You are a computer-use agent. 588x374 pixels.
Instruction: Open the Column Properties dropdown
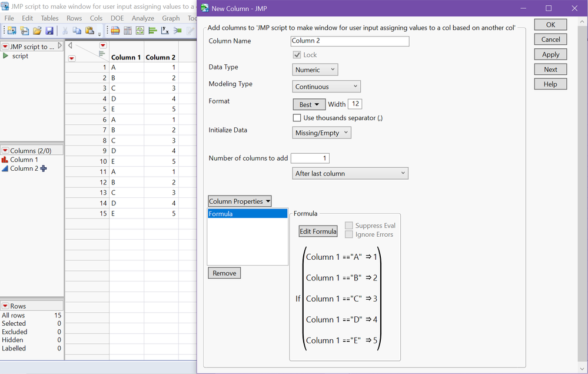click(240, 201)
